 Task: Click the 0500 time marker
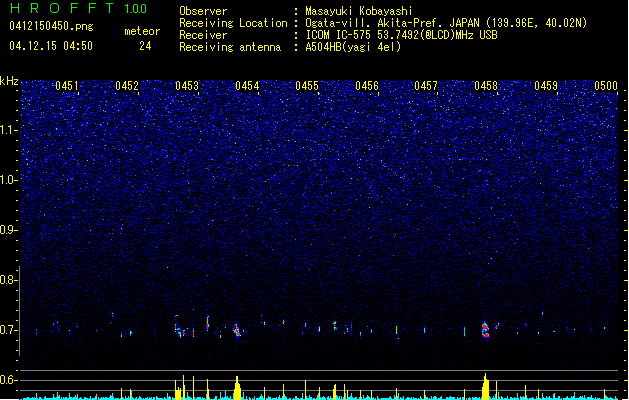click(606, 86)
